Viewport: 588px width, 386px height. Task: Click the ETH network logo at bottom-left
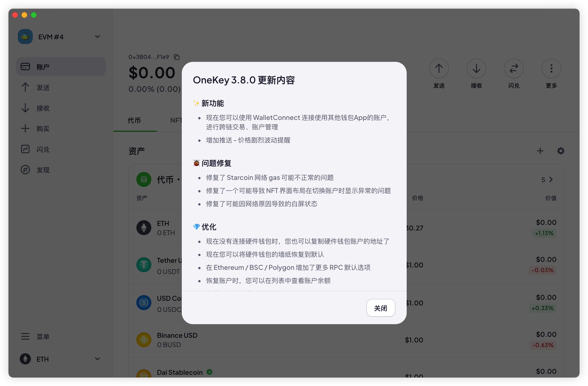click(x=25, y=359)
